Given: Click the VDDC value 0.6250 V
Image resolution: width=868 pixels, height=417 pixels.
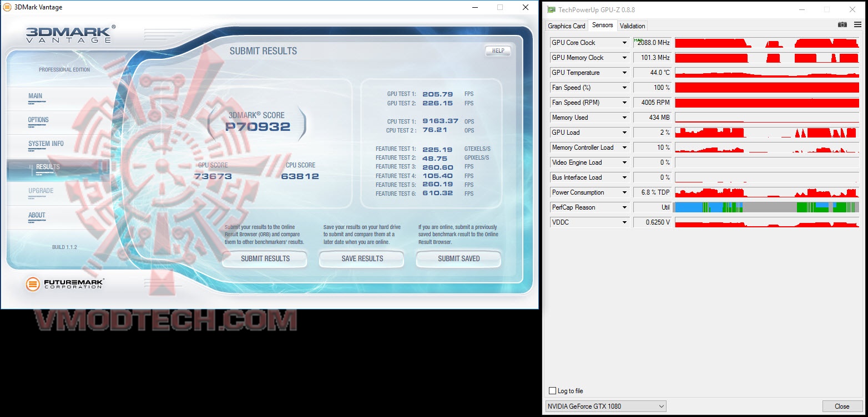Looking at the screenshot, I should [652, 222].
